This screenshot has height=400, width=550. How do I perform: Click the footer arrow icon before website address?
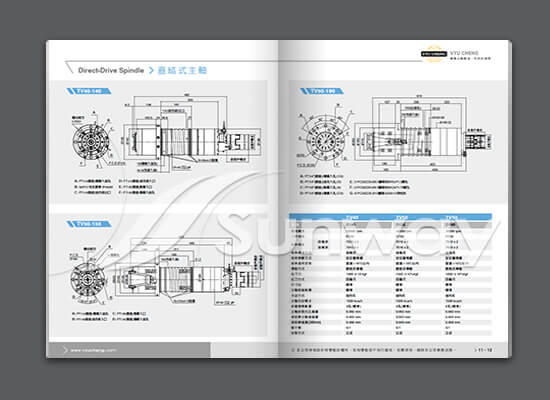coord(65,350)
